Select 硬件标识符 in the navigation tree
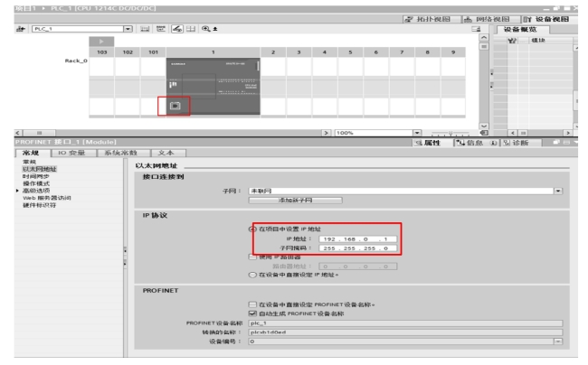 click(x=40, y=205)
